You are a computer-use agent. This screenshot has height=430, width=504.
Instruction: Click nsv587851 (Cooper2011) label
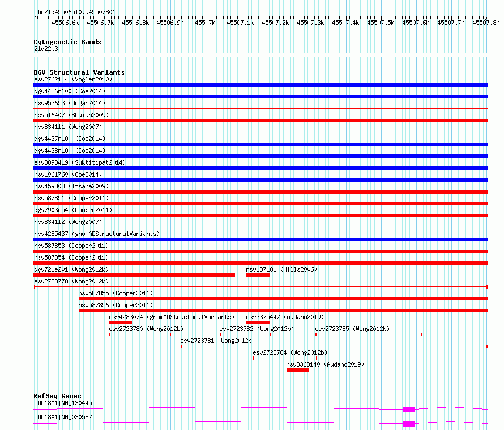coord(71,198)
